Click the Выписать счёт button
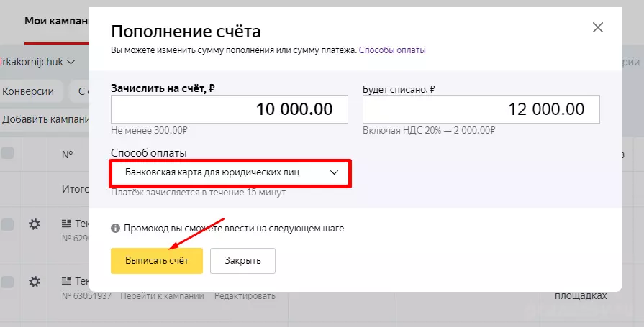 pyautogui.click(x=157, y=261)
